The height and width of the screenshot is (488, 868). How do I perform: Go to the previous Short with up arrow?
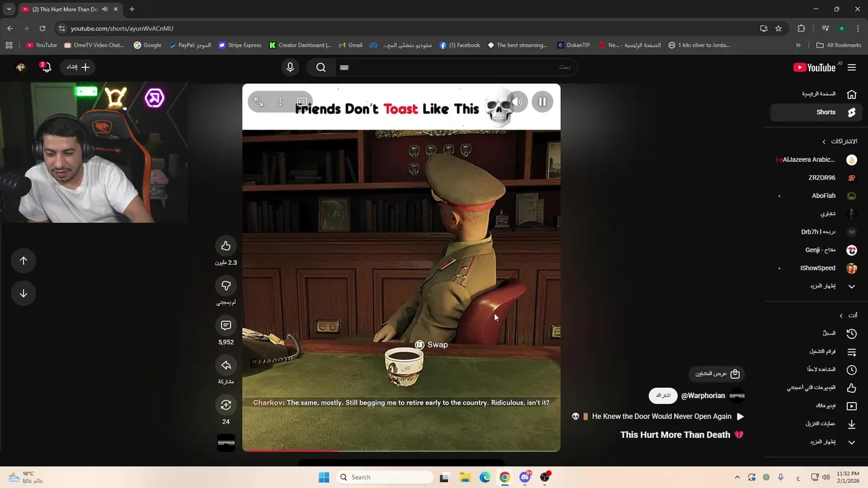click(23, 261)
